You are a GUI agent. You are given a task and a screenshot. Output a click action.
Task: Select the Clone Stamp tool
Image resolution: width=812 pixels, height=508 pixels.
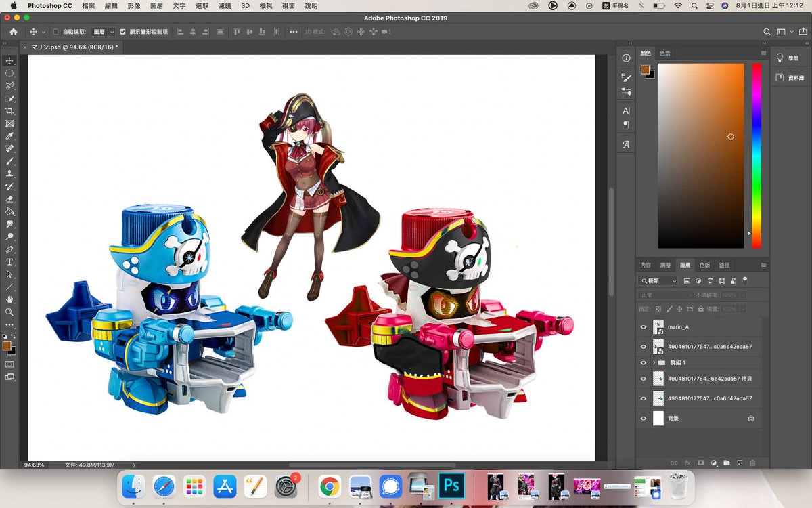pyautogui.click(x=9, y=173)
